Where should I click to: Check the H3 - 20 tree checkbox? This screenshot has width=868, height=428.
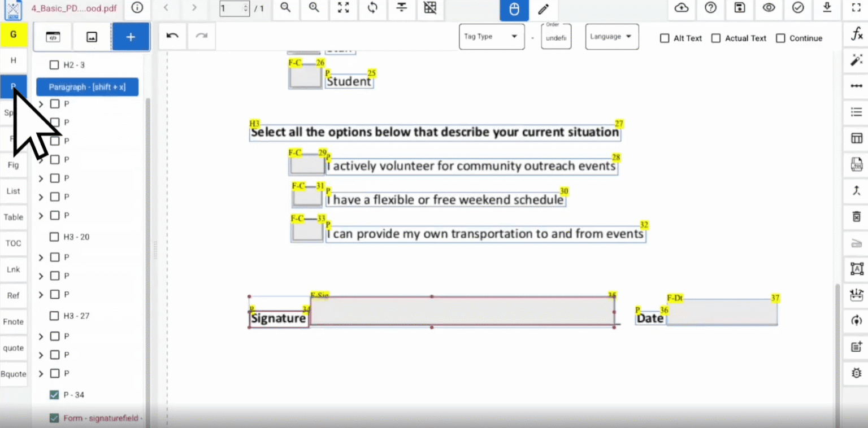coord(54,237)
